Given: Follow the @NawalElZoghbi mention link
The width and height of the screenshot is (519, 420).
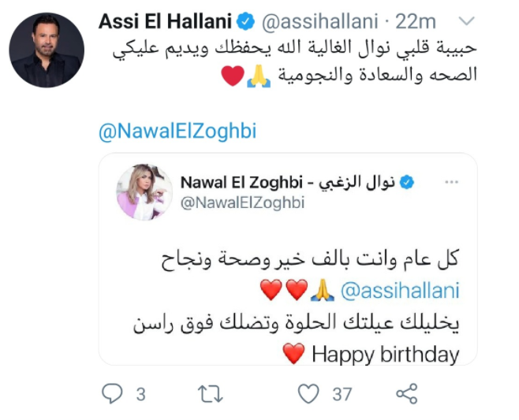Looking at the screenshot, I should click(x=177, y=132).
